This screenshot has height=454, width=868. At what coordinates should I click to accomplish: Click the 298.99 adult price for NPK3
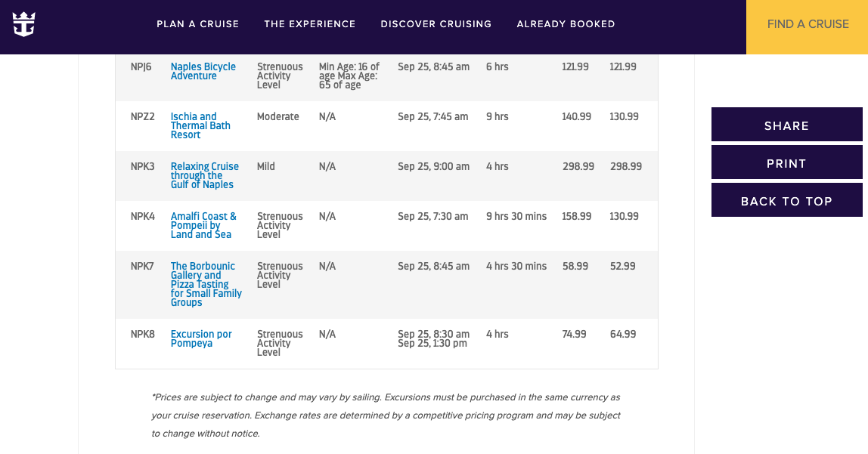pos(578,166)
